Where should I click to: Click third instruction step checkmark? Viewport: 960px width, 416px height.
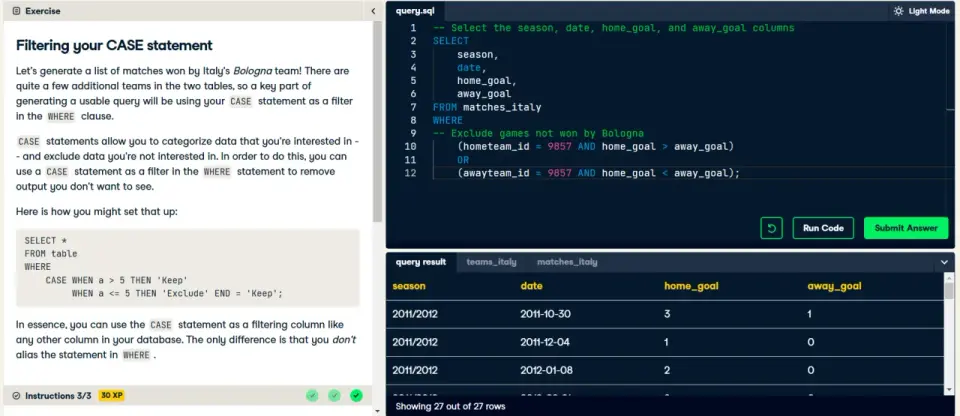[356, 396]
